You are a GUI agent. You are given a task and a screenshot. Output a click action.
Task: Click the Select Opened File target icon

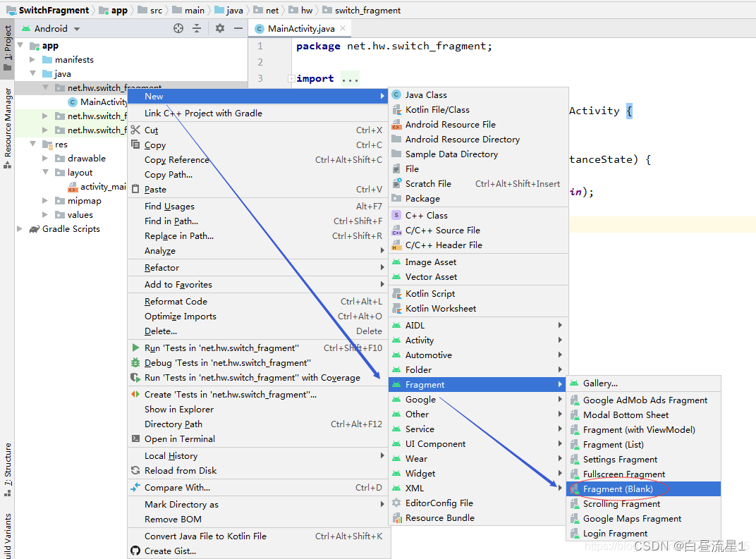coord(180,27)
